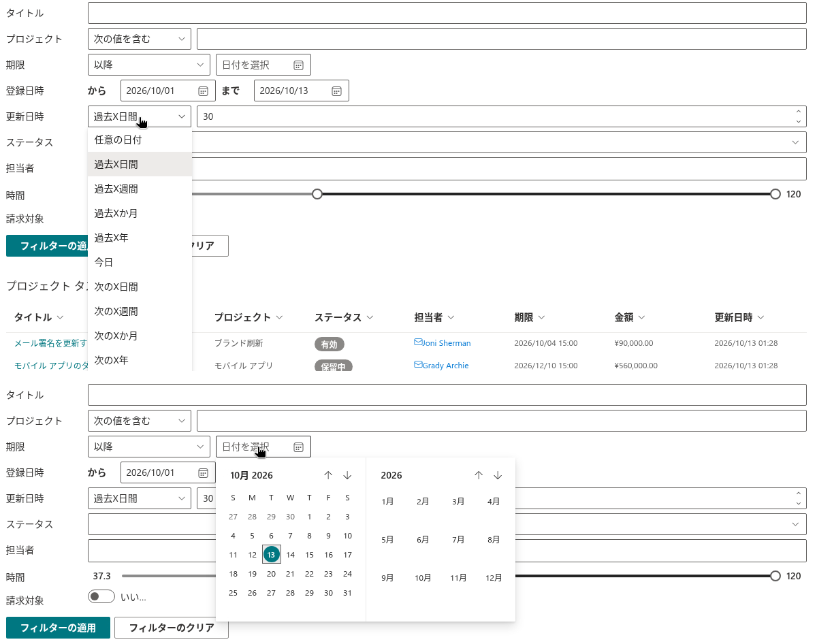Click まで date input showing 2026/10/13
817x644 pixels.
(x=302, y=91)
